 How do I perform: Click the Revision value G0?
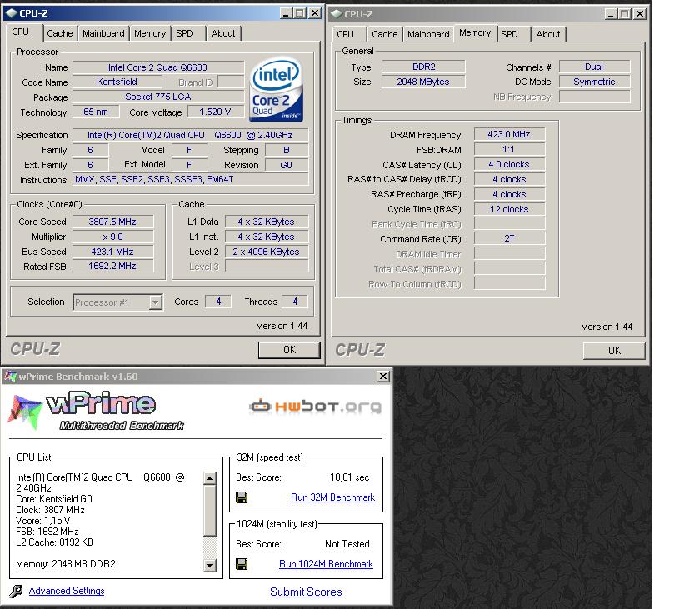click(x=286, y=165)
